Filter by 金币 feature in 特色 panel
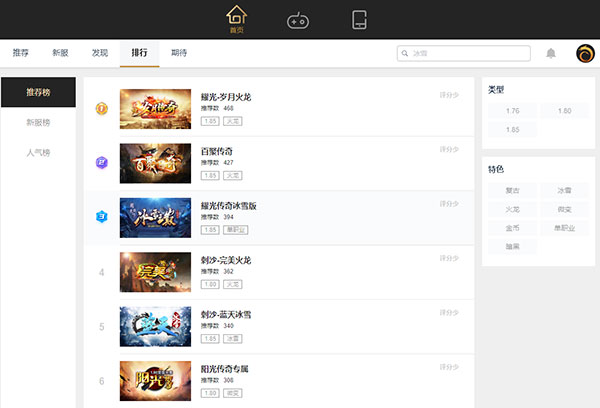Screen dimensions: 600x408 (512, 228)
